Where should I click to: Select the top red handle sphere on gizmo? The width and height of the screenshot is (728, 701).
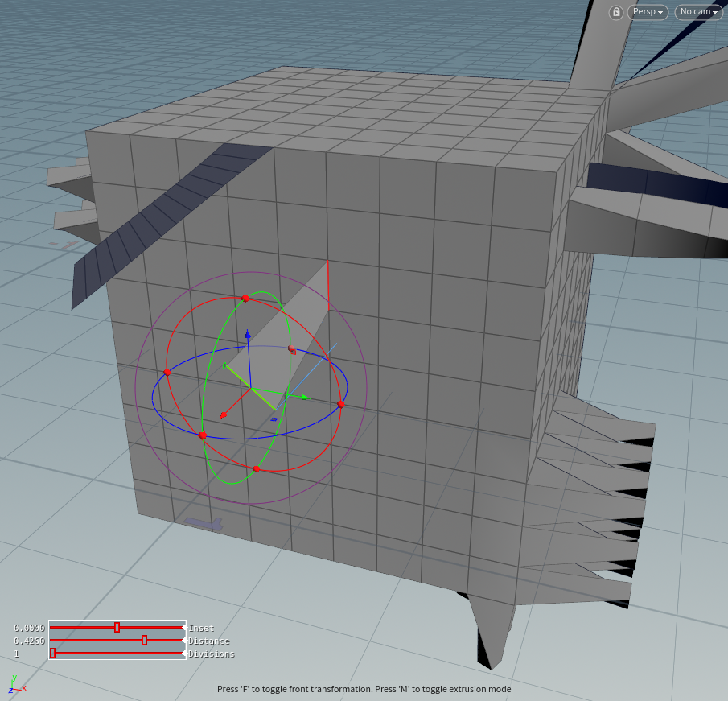click(x=245, y=298)
